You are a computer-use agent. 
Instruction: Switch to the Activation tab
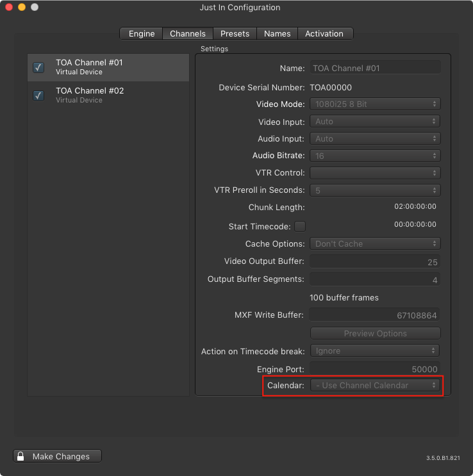click(324, 34)
